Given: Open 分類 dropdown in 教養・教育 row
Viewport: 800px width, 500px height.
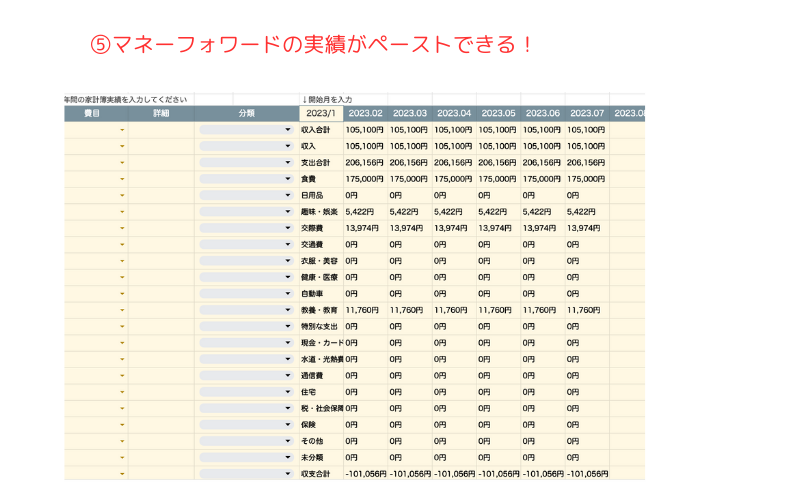Looking at the screenshot, I should [246, 310].
